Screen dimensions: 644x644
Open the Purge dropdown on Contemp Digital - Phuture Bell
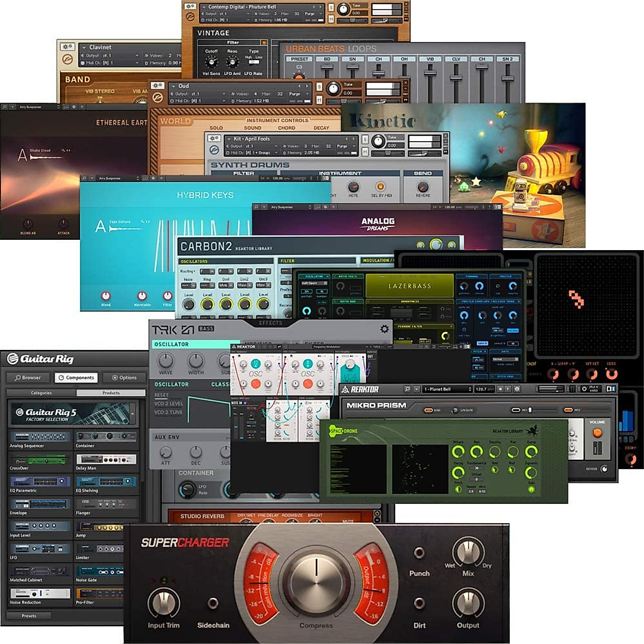coord(321,13)
